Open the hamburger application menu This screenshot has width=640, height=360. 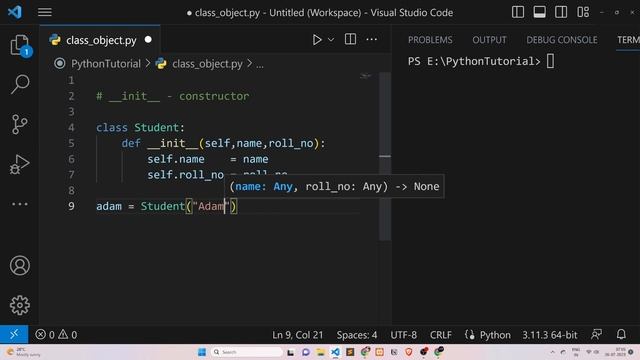pos(45,12)
